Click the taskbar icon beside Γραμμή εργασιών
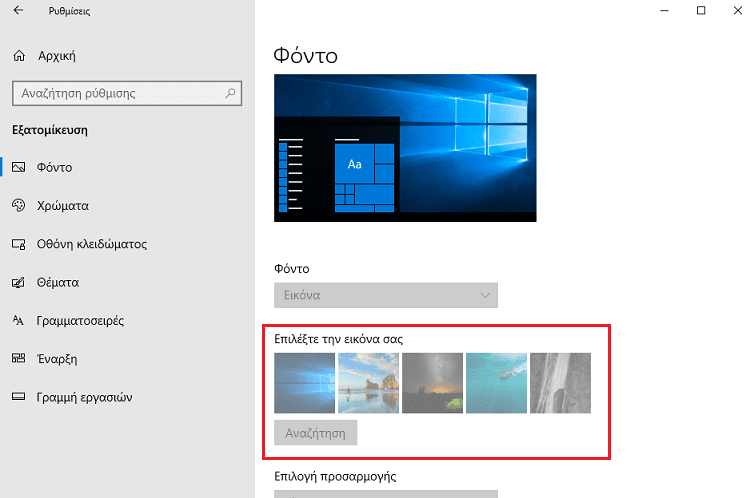Image resolution: width=750 pixels, height=498 pixels. pos(19,396)
